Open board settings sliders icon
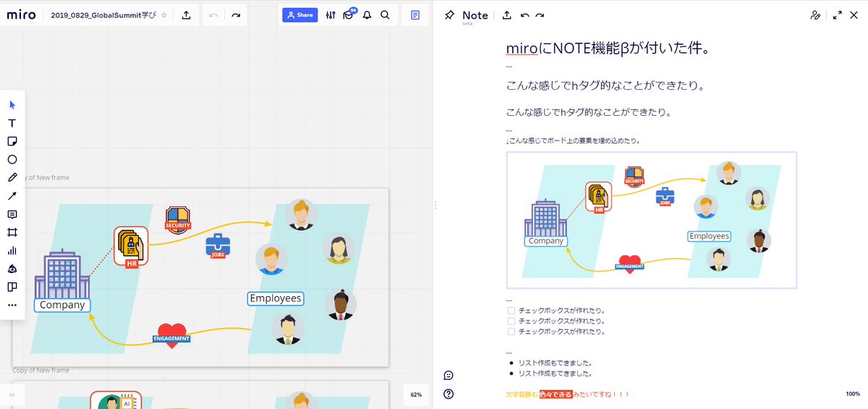The width and height of the screenshot is (868, 409). tap(331, 14)
